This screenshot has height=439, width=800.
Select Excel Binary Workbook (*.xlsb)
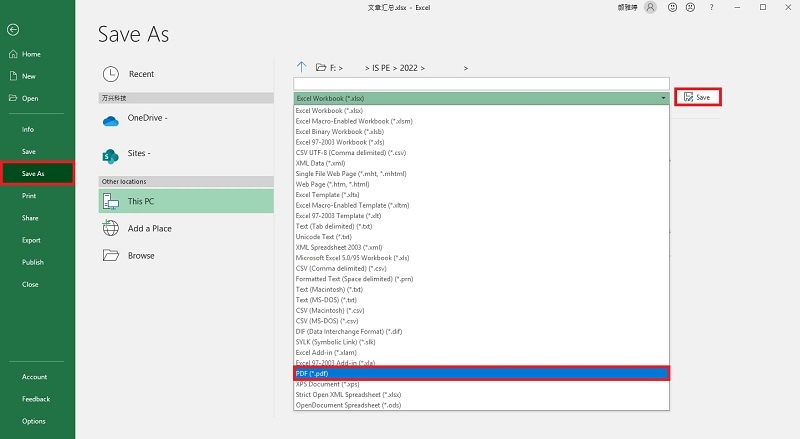tap(481, 132)
